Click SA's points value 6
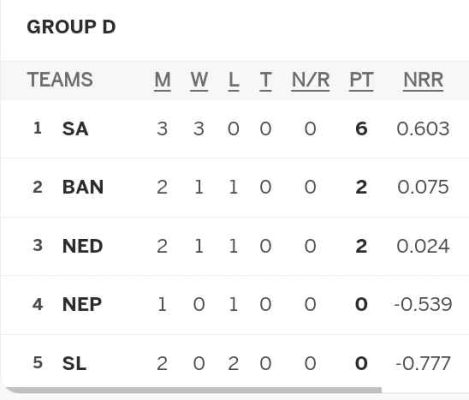The image size is (469, 400). coord(361,129)
